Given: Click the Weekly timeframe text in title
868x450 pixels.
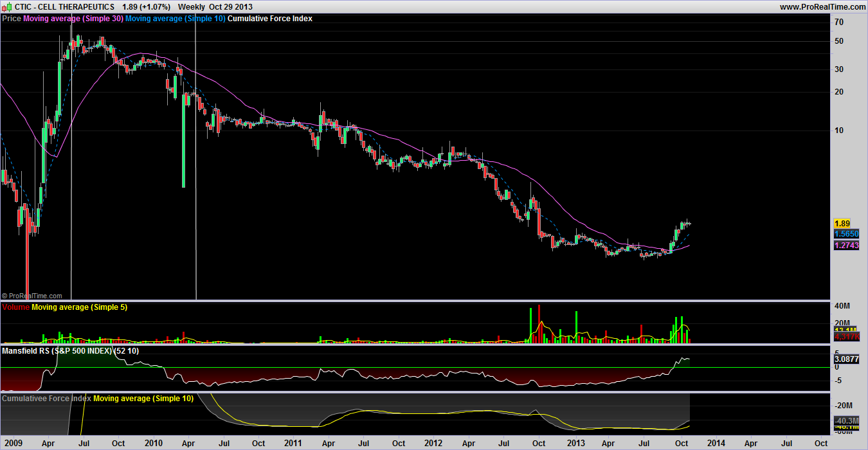Looking at the screenshot, I should pos(192,6).
